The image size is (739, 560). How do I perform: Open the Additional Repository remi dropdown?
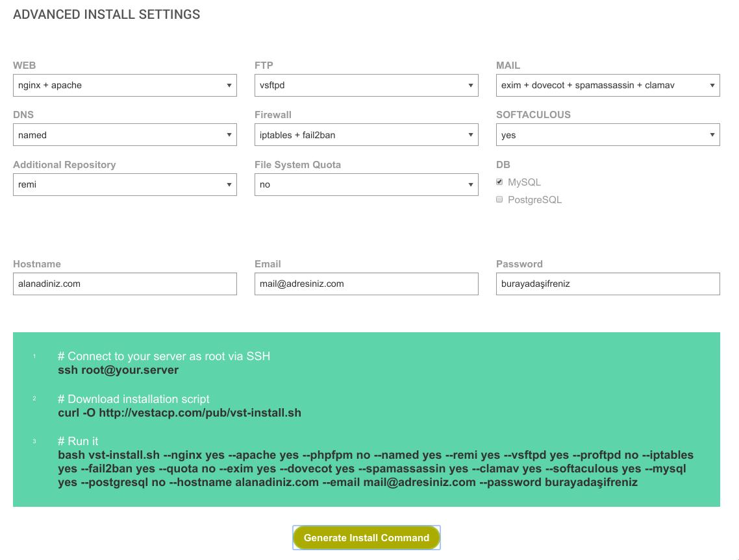[x=125, y=184]
